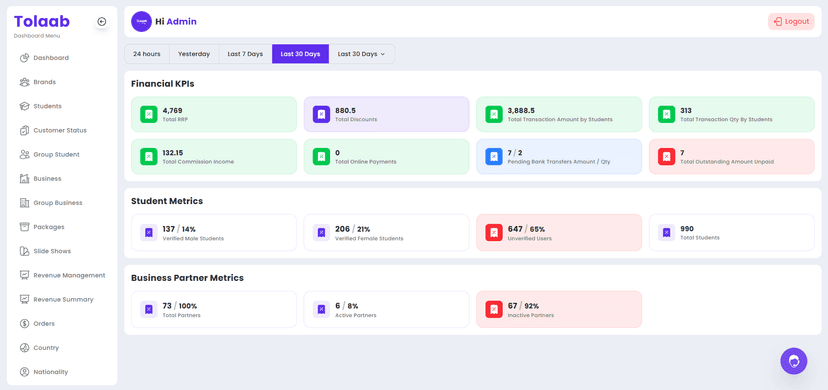
Task: Click the Students graduation cap icon
Action: (24, 106)
